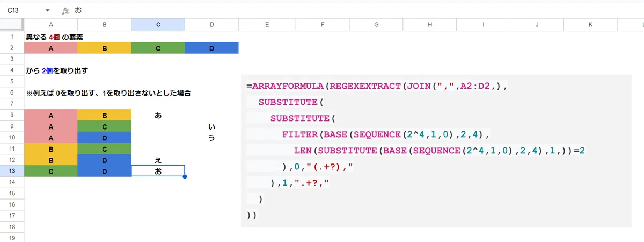
Task: Select row 19 header
Action: tap(12, 238)
